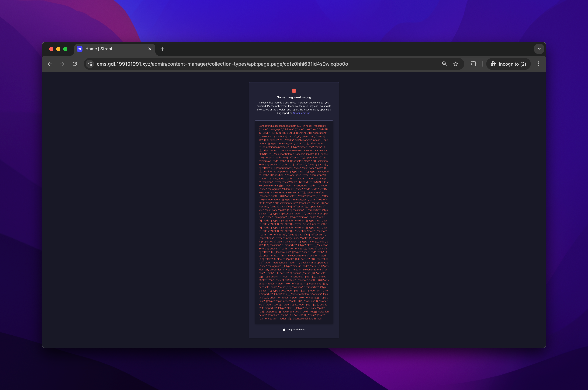This screenshot has height=390, width=588.
Task: Bookmark the page using the star icon
Action: 456,64
